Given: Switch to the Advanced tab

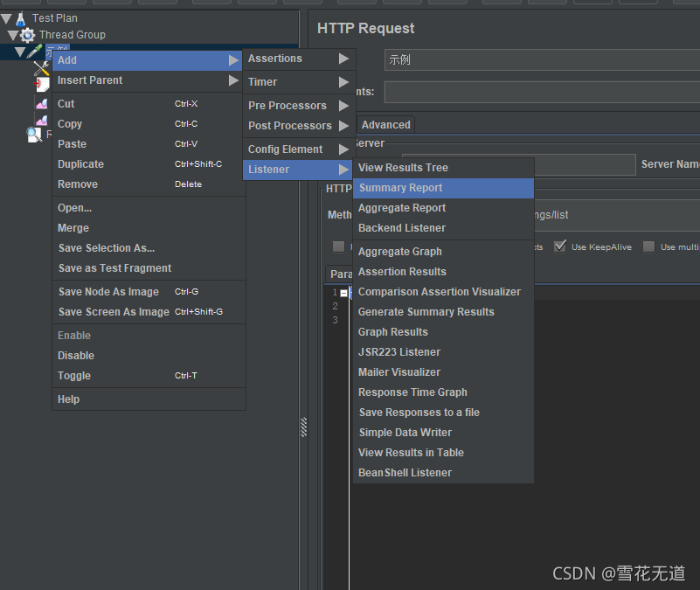Looking at the screenshot, I should tap(385, 125).
